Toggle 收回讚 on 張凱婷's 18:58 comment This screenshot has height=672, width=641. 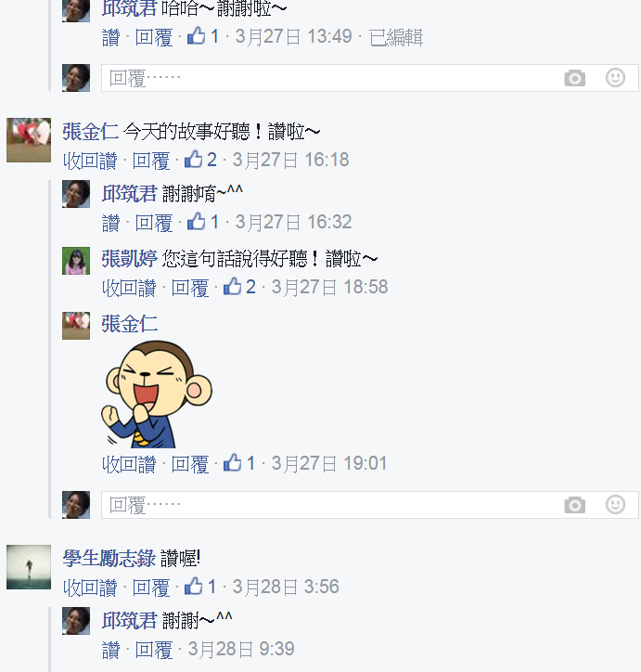[x=129, y=288]
